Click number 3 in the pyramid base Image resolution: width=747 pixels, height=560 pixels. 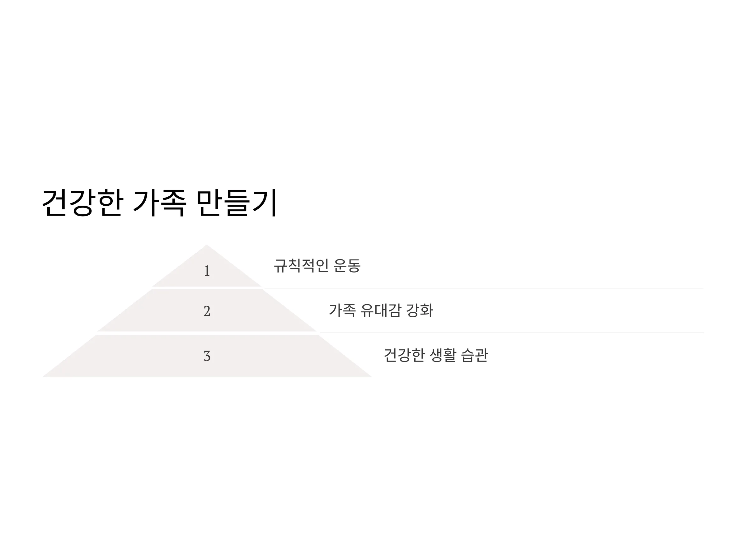pos(207,356)
